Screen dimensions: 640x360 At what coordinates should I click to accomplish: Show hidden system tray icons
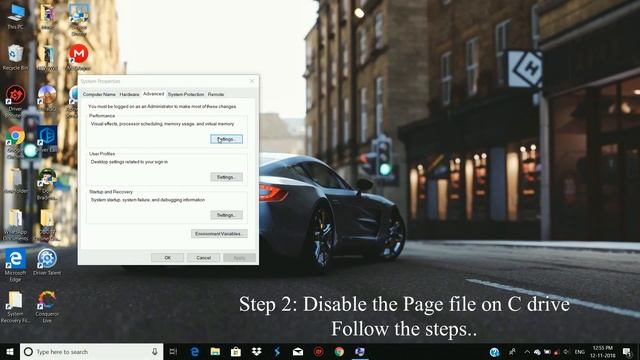point(527,352)
